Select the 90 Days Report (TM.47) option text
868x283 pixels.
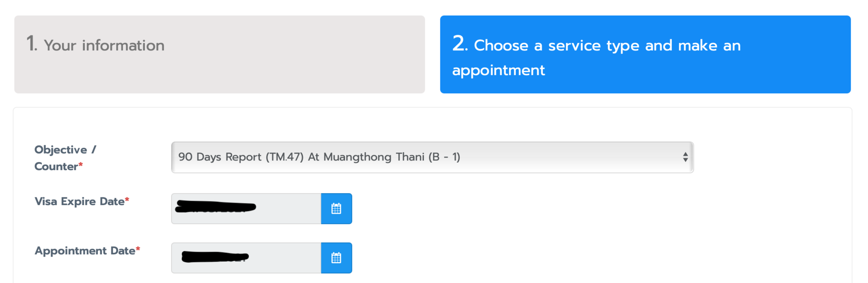pyautogui.click(x=319, y=157)
